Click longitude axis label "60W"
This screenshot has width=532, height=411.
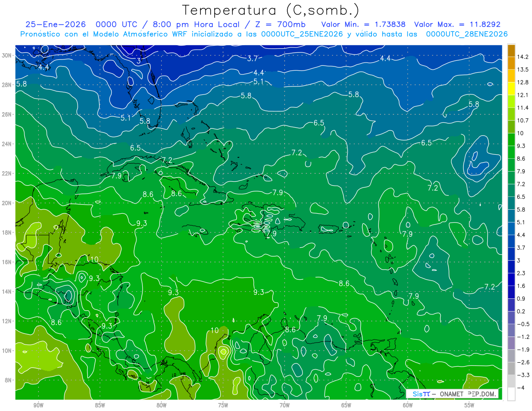click(408, 405)
